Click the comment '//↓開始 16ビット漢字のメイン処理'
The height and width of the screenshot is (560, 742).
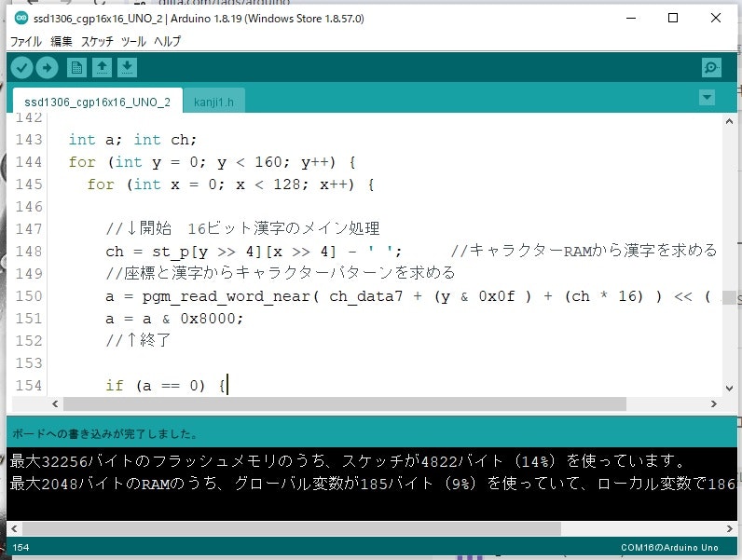(242, 229)
